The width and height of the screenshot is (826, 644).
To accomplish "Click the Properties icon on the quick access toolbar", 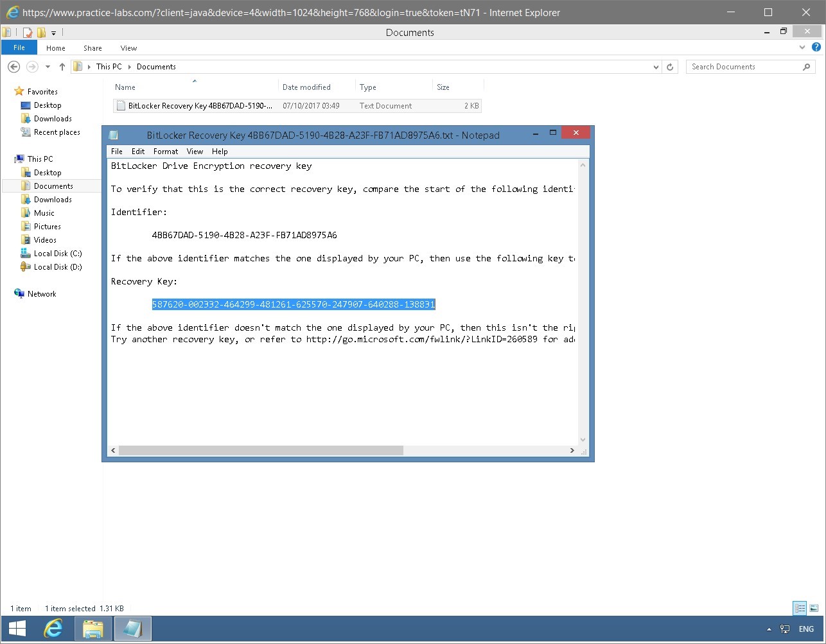I will pos(27,31).
